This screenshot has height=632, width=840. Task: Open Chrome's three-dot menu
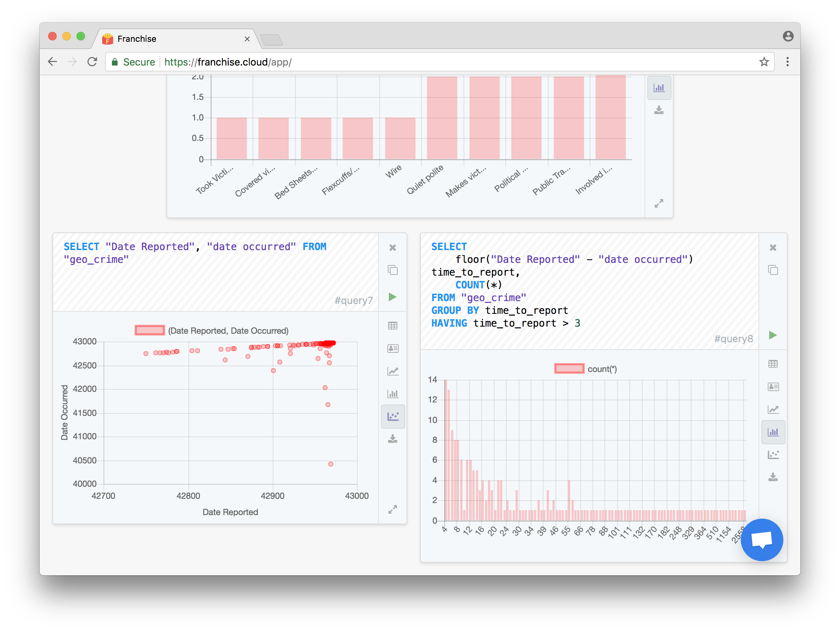pos(787,62)
